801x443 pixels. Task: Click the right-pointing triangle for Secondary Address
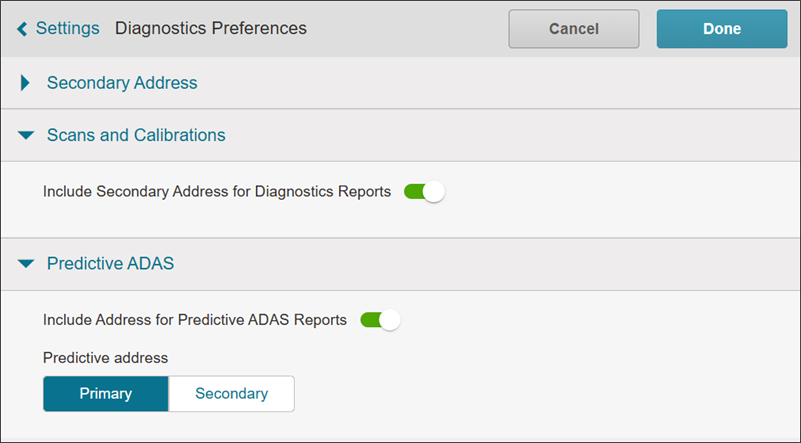point(26,83)
